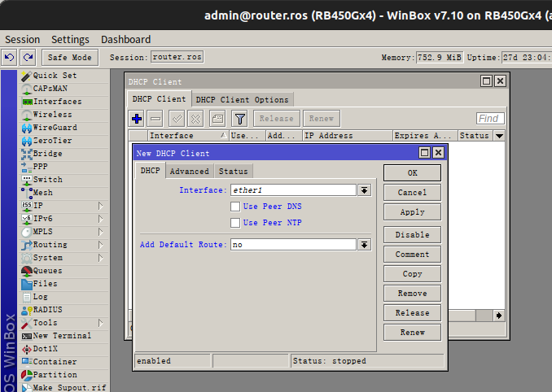Click the Undo arrow icon in toolbar
The width and height of the screenshot is (552, 392).
(x=10, y=57)
